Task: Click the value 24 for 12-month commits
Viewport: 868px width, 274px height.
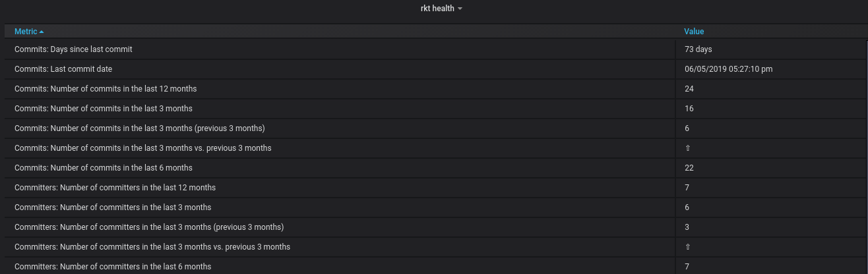Action: pyautogui.click(x=689, y=89)
